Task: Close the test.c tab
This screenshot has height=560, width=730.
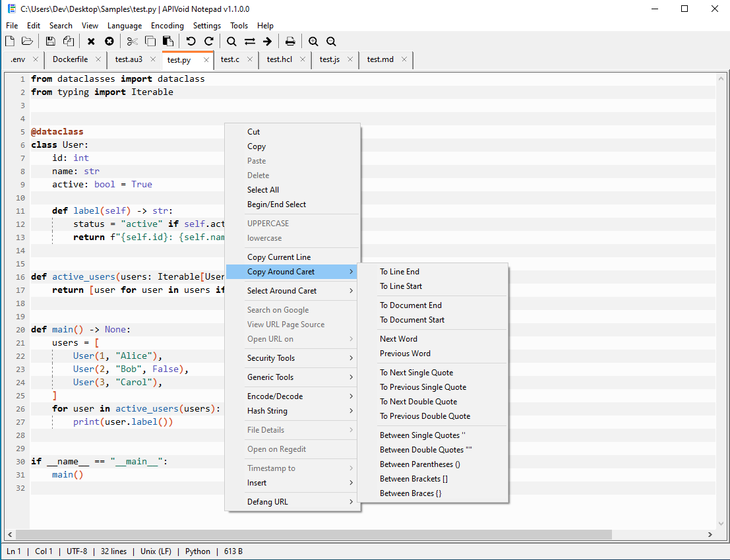Action: pos(250,59)
